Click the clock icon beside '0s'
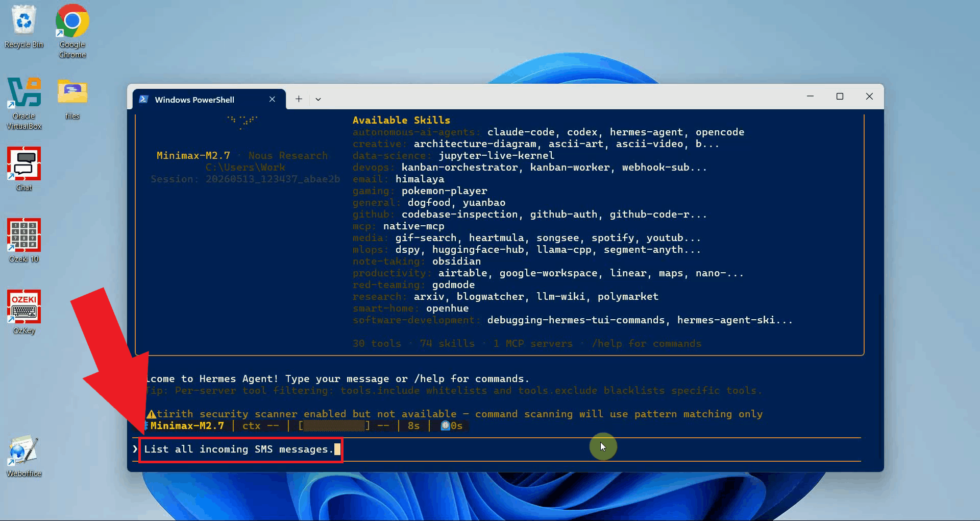Screen dimensions: 980x521 coord(445,426)
